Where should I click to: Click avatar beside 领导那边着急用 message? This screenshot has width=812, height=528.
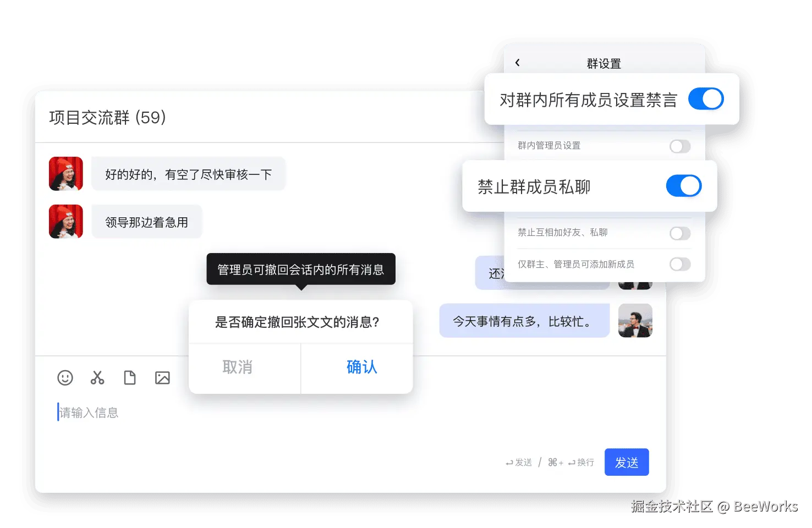tap(66, 222)
